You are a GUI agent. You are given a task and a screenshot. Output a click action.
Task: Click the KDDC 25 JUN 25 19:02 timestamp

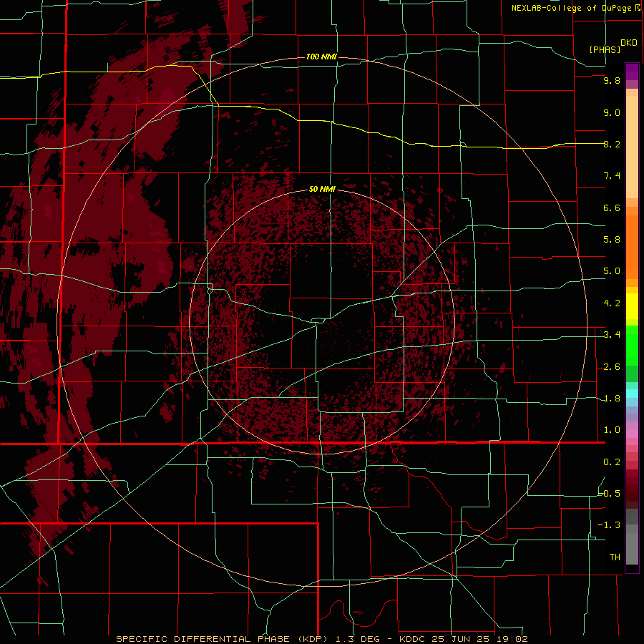[x=463, y=639]
